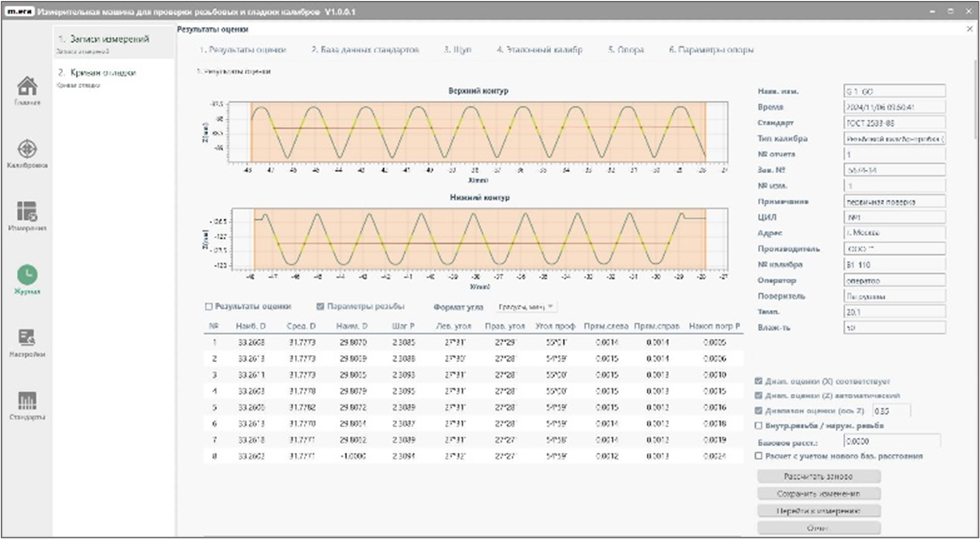Open the Настройки sidebar icon
This screenshot has height=539, width=980.
tap(27, 337)
